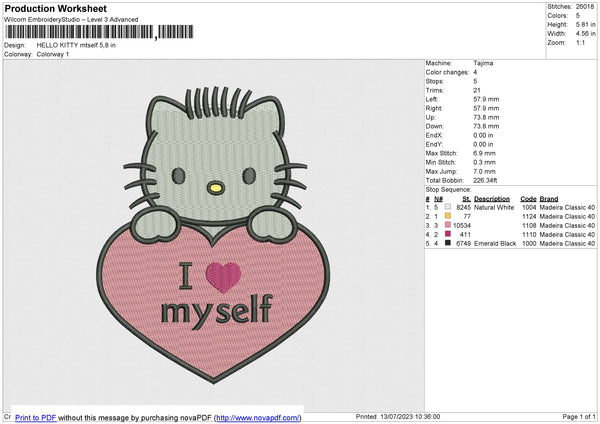Open the http://www.novapdf.com/ link

point(258,417)
